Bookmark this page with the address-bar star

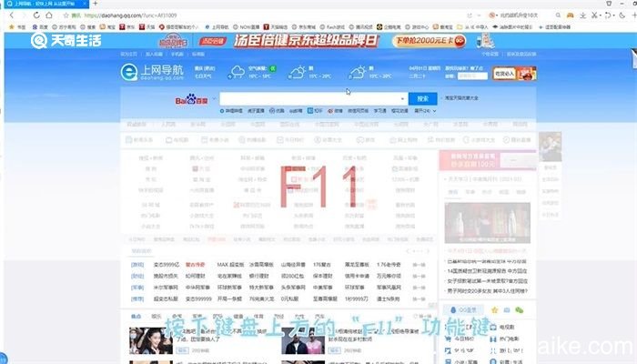tap(66, 15)
